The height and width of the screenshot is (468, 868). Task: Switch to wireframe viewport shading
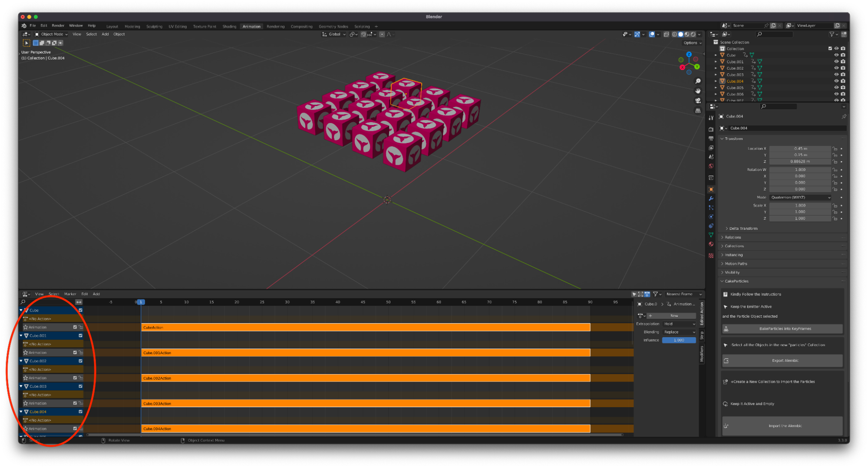pos(674,34)
